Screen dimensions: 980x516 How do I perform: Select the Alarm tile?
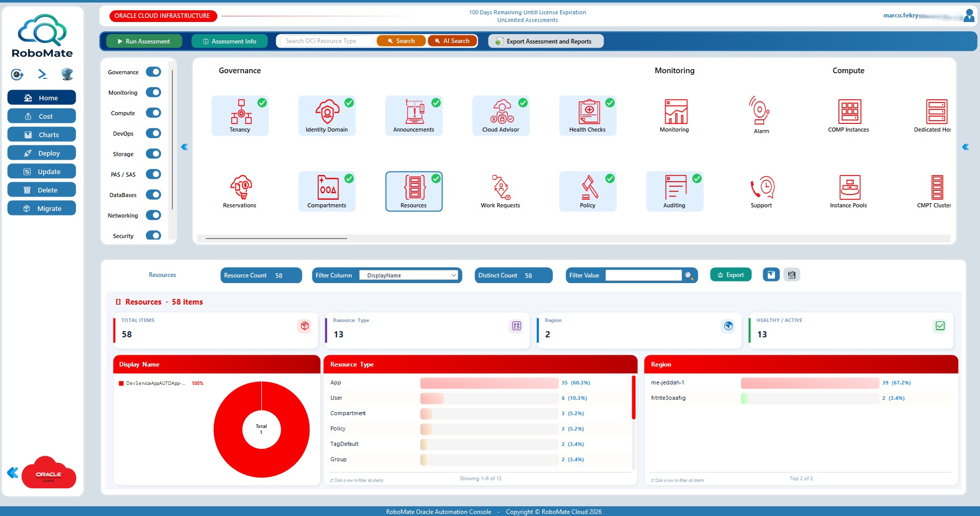(x=761, y=116)
